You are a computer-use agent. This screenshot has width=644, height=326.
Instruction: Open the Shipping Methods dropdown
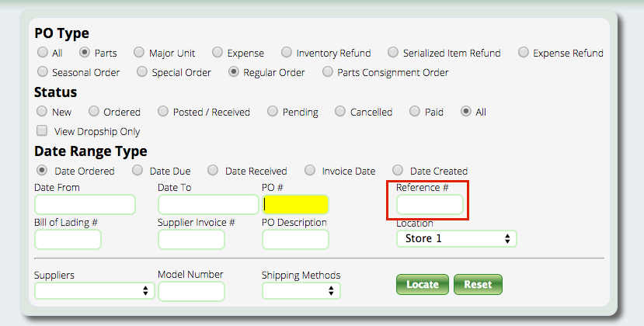tap(301, 291)
